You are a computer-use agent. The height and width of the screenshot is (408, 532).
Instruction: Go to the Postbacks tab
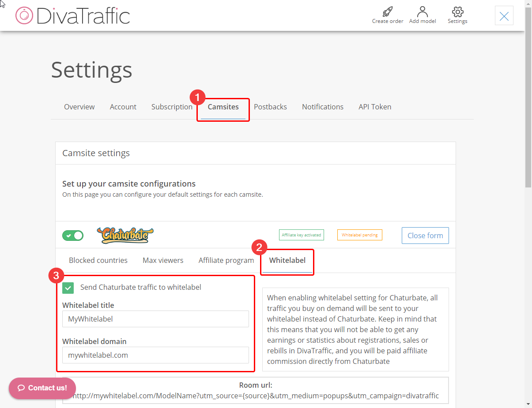pos(270,107)
